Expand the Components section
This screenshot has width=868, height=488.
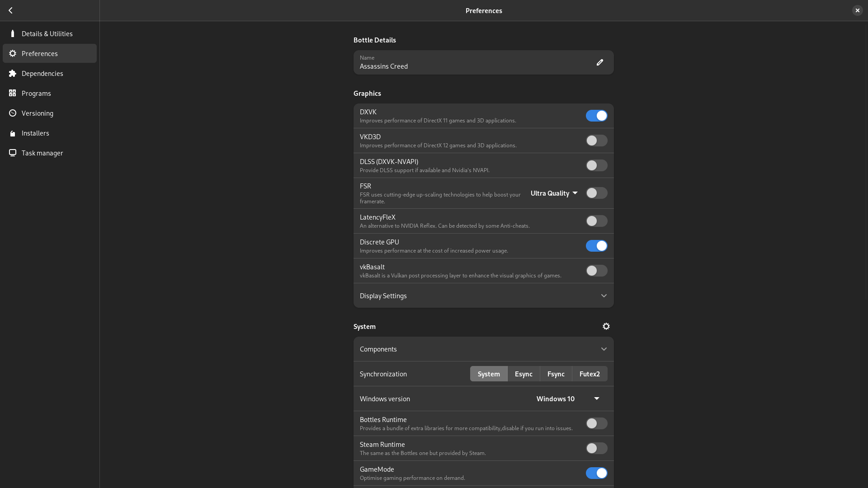pyautogui.click(x=483, y=349)
